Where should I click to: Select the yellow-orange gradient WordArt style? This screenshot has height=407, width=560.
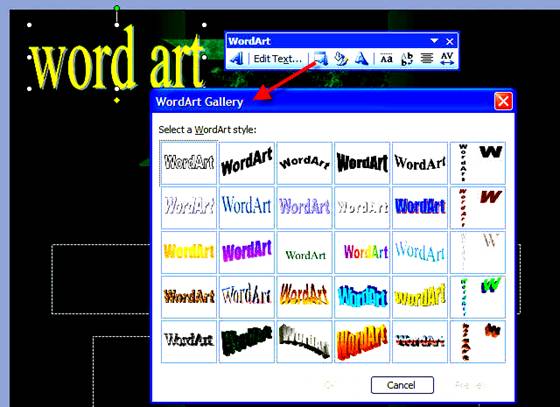(189, 252)
